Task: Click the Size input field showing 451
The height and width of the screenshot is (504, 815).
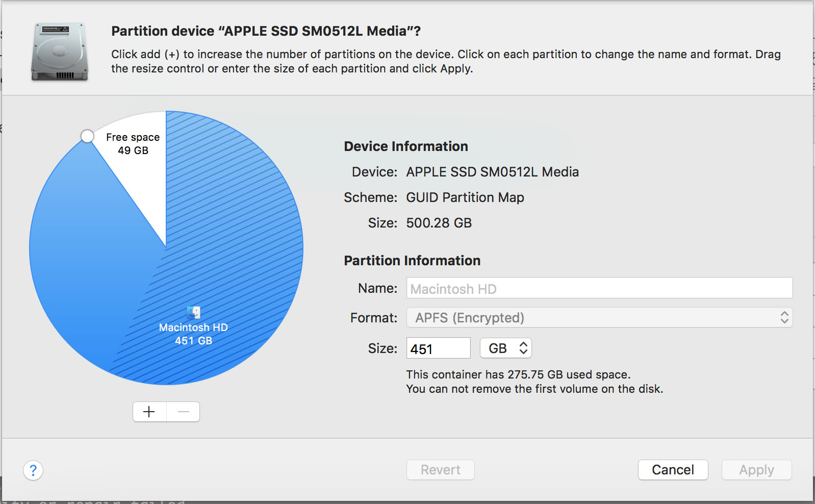Action: [x=438, y=349]
